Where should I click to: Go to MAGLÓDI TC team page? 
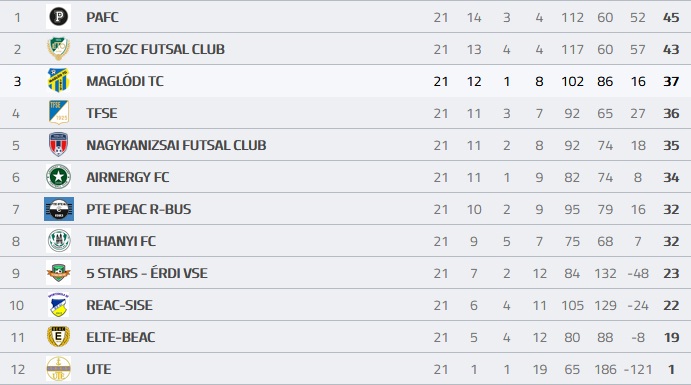[125, 81]
